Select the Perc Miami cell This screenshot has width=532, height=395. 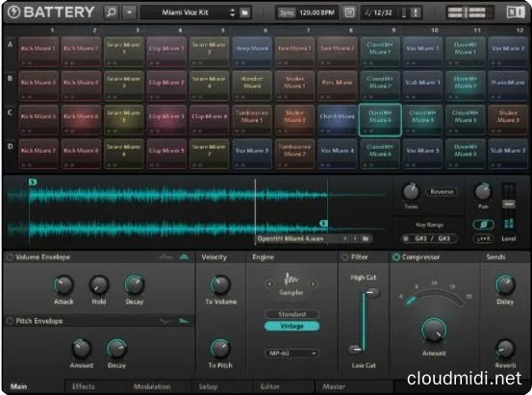tap(338, 86)
